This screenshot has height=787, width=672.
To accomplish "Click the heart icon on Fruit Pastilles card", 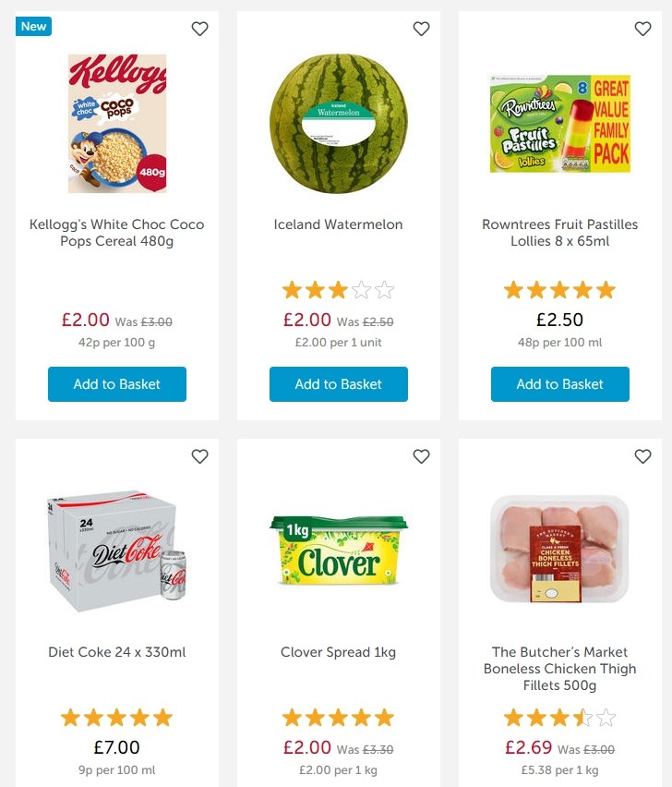I will pyautogui.click(x=642, y=29).
